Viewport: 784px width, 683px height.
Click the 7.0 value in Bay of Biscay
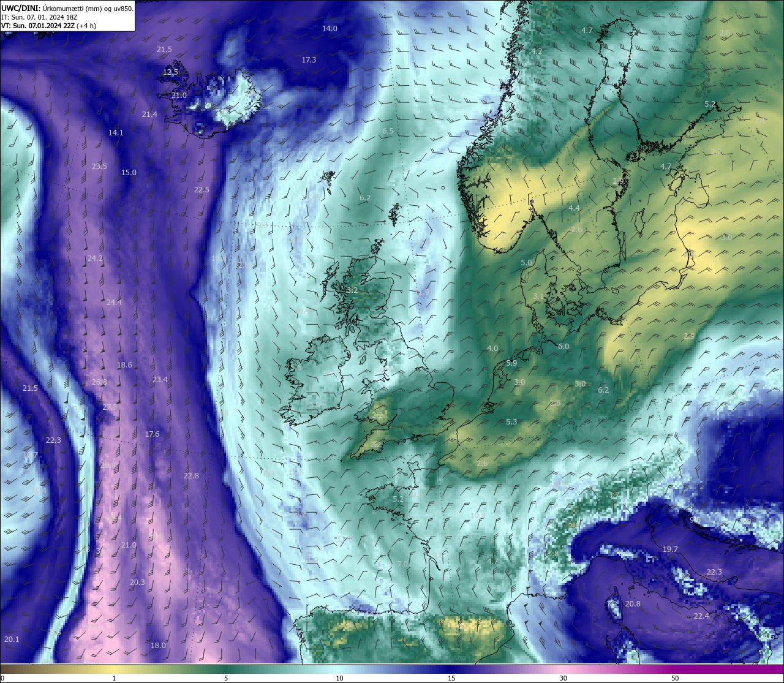tap(402, 564)
